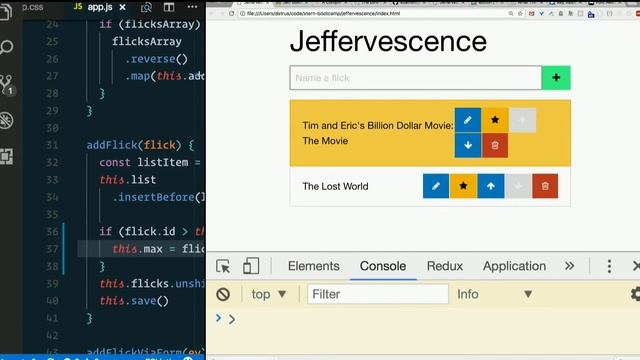Click the green plus add flick button
640x360 pixels.
pyautogui.click(x=556, y=78)
